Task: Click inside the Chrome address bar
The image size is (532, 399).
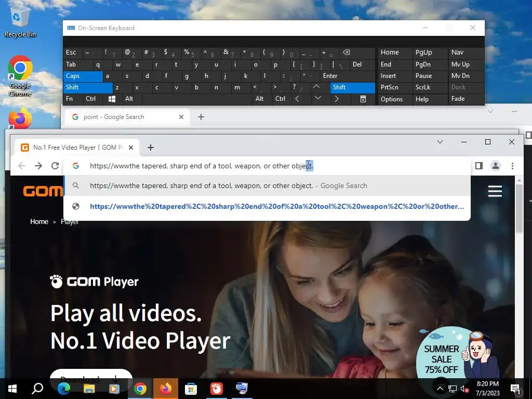Action: [x=267, y=166]
